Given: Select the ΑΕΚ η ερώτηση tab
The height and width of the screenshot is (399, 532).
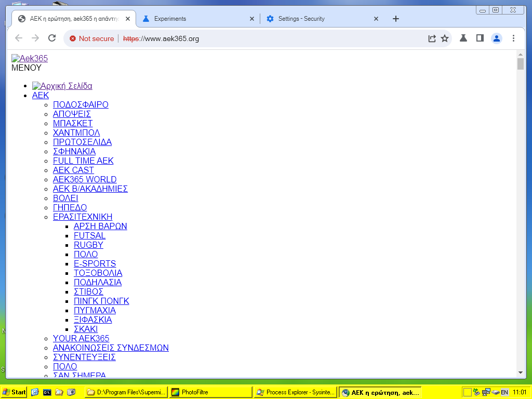Looking at the screenshot, I should (x=74, y=19).
